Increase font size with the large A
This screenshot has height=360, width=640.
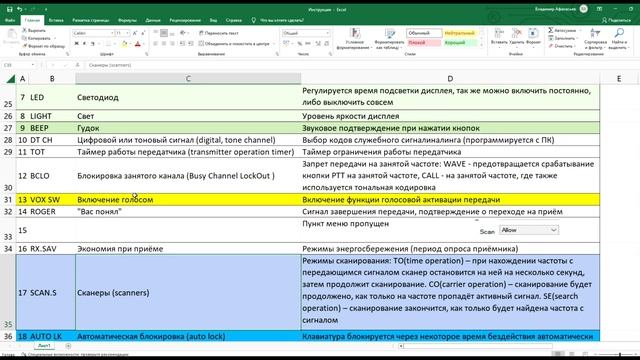point(135,33)
